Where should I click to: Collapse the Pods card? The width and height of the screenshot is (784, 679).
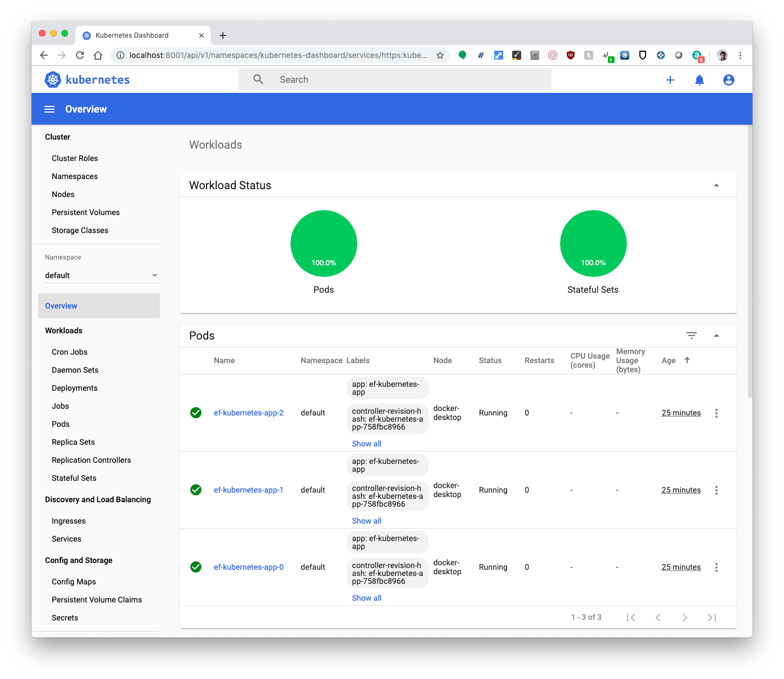coord(716,336)
